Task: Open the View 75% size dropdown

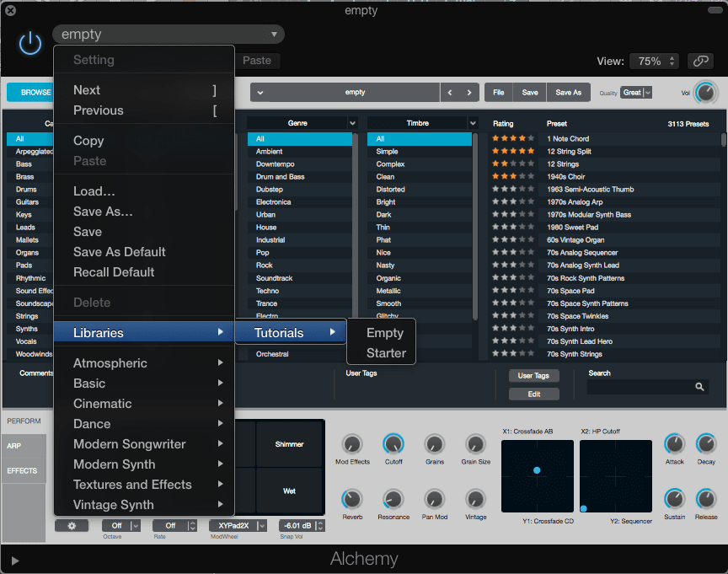Action: tap(654, 62)
